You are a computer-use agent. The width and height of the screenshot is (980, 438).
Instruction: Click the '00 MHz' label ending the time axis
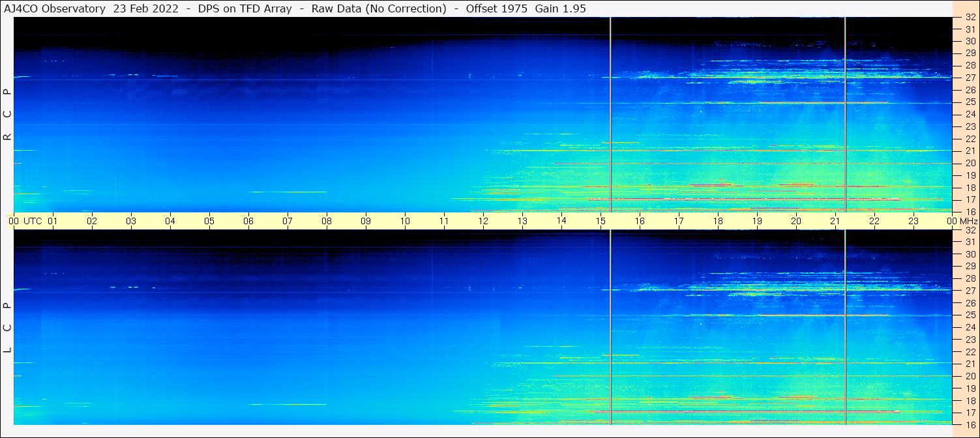click(x=962, y=221)
